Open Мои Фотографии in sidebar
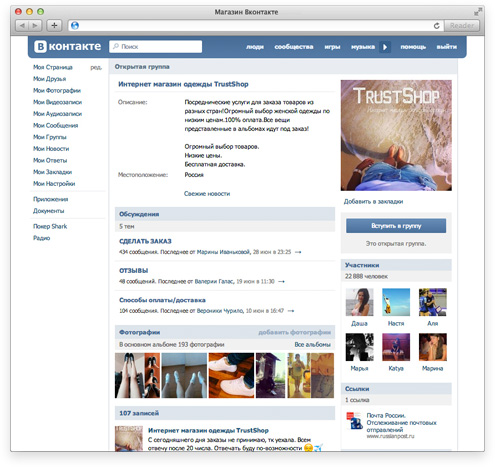This screenshot has height=467, width=495. click(x=57, y=91)
